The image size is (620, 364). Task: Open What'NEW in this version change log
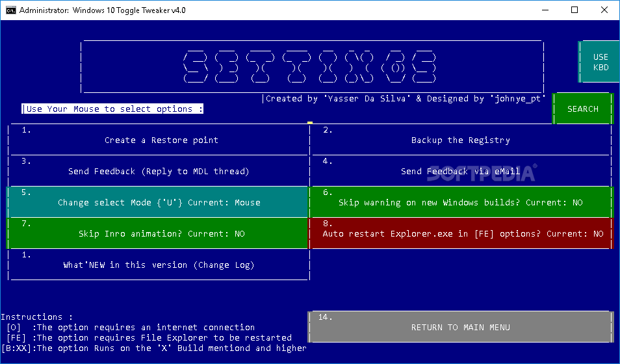coord(158,265)
